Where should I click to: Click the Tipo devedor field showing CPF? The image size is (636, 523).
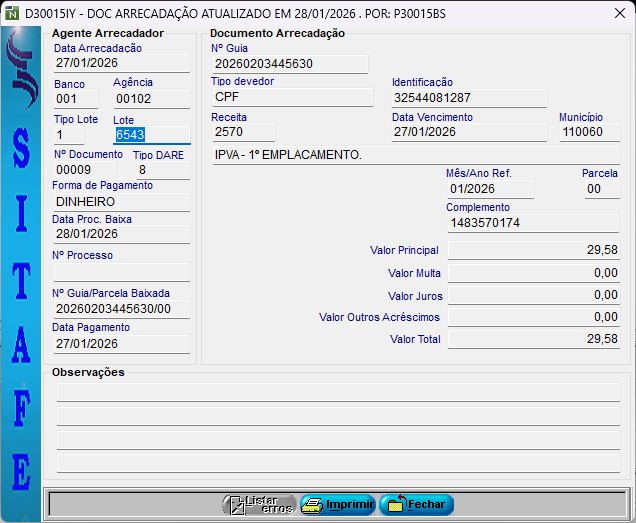(x=291, y=97)
